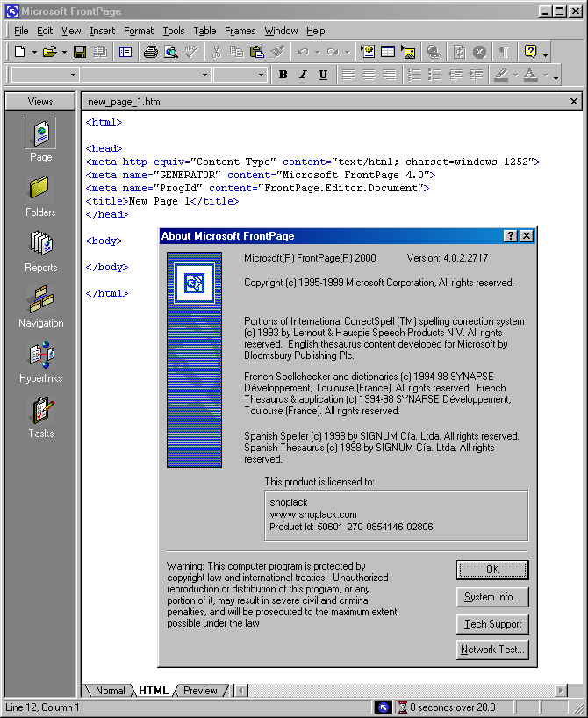Click the New Page toolbar icon
Image resolution: width=588 pixels, height=718 pixels.
(19, 52)
